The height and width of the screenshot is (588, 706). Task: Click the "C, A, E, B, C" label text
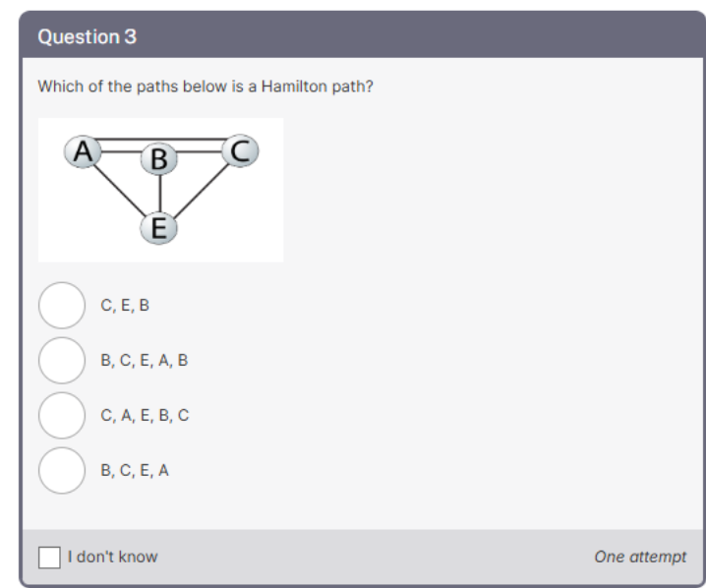pos(145,415)
